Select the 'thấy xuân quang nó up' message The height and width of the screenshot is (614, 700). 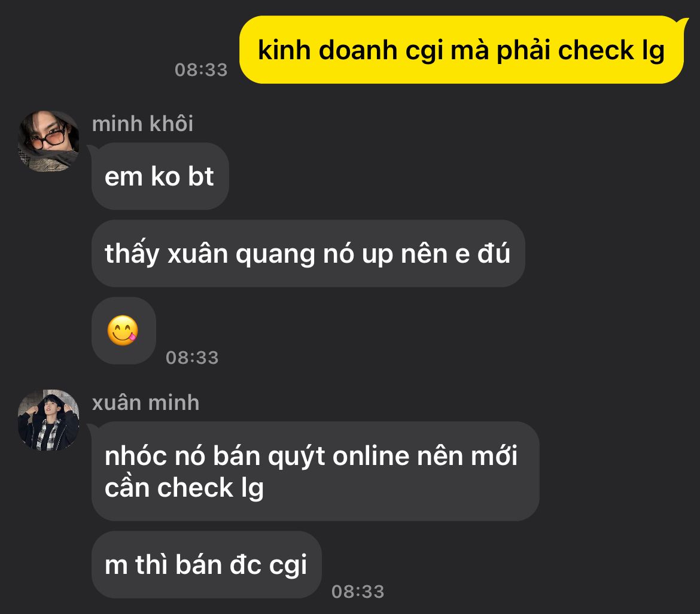(x=308, y=253)
